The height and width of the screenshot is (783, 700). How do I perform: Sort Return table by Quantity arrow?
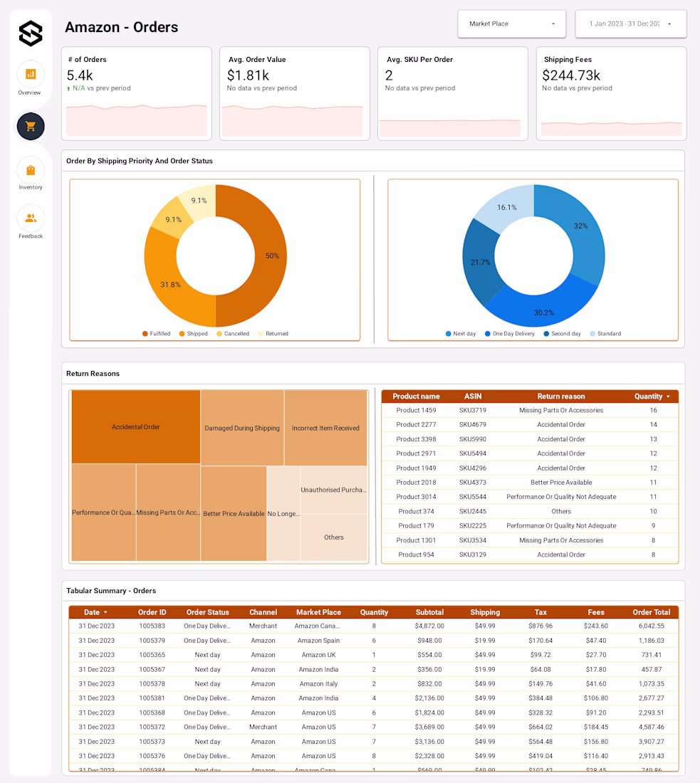(668, 396)
